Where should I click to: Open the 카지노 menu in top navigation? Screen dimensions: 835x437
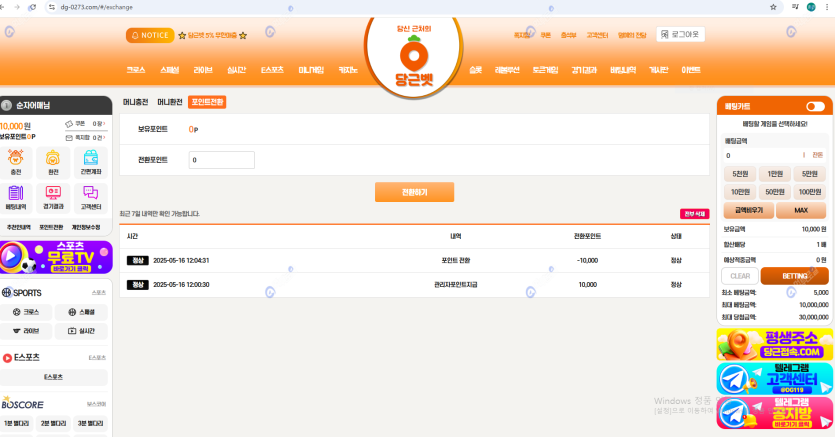click(x=348, y=70)
